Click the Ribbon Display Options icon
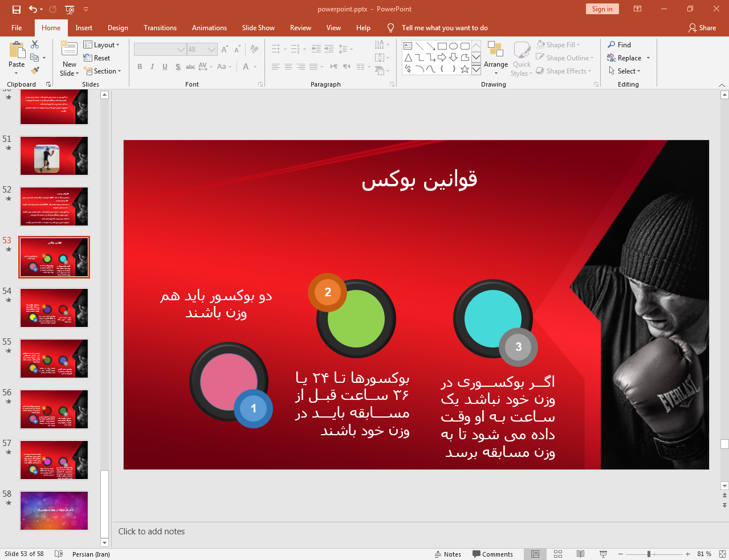 tap(638, 9)
